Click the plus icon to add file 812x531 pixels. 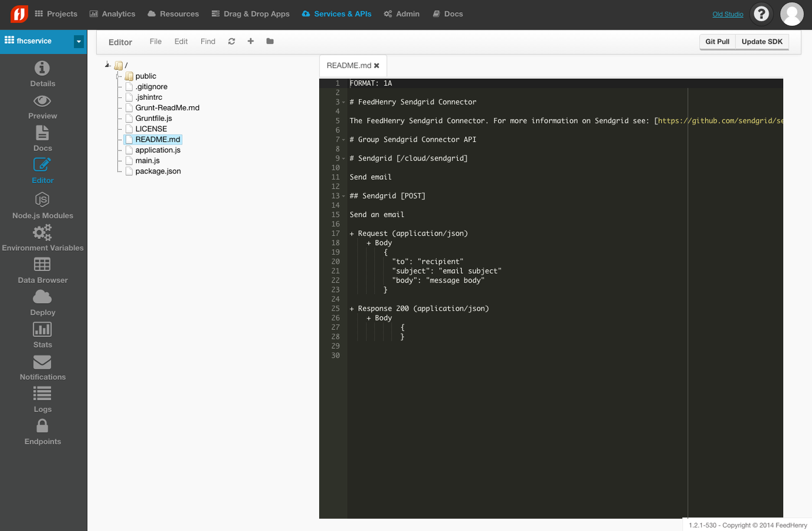[251, 41]
